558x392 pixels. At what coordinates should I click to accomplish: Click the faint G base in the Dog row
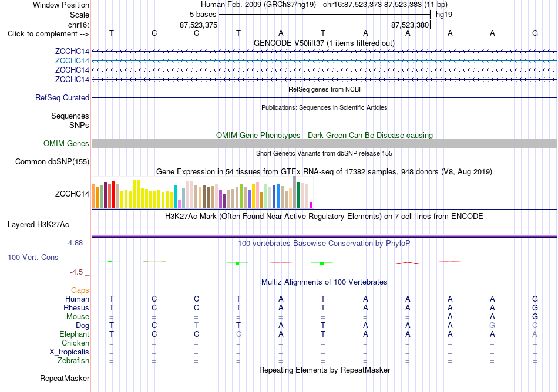(492, 326)
